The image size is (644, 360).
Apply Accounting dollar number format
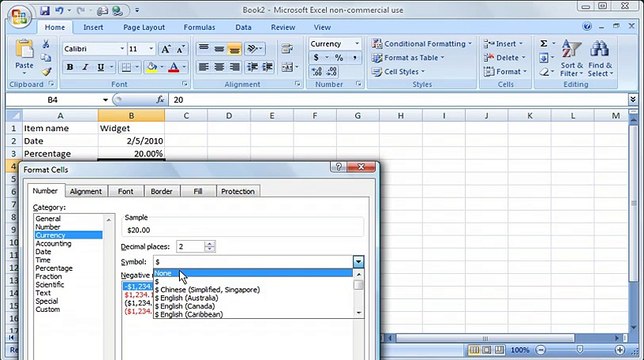pyautogui.click(x=316, y=58)
